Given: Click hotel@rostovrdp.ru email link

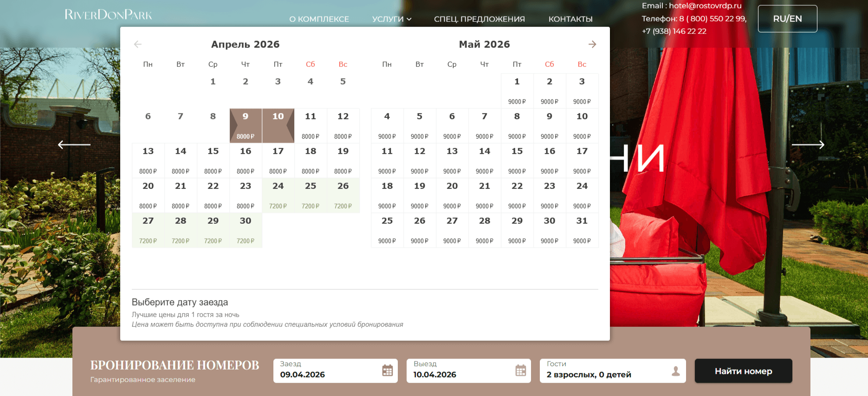Looking at the screenshot, I should click(705, 6).
